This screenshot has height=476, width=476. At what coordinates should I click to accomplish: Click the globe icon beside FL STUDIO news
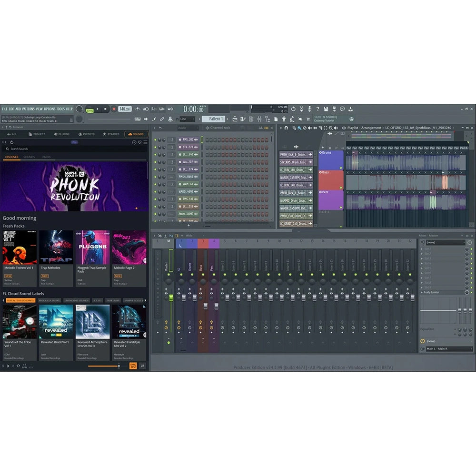coord(351,119)
